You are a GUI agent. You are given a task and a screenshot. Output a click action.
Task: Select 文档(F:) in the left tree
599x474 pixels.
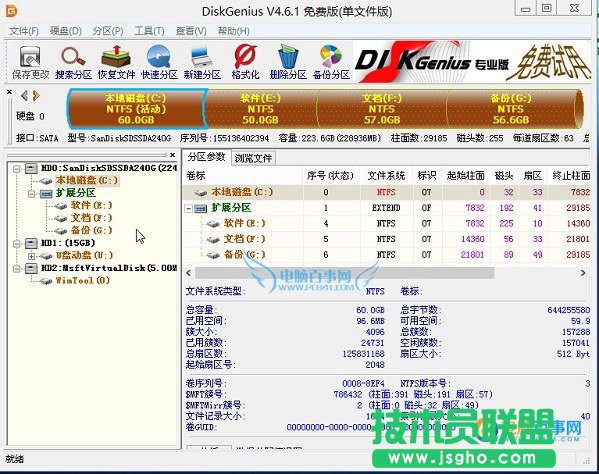pos(91,218)
